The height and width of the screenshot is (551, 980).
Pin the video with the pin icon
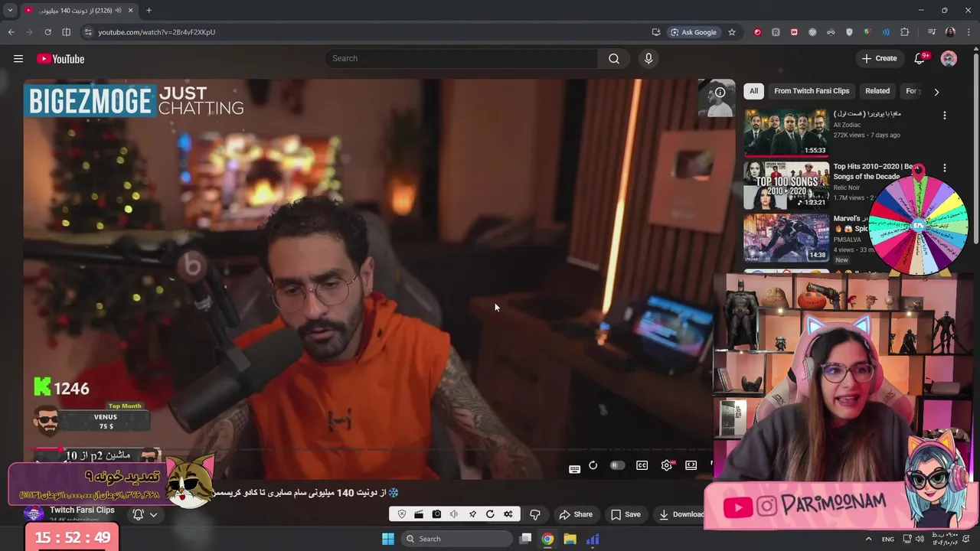[x=472, y=514]
